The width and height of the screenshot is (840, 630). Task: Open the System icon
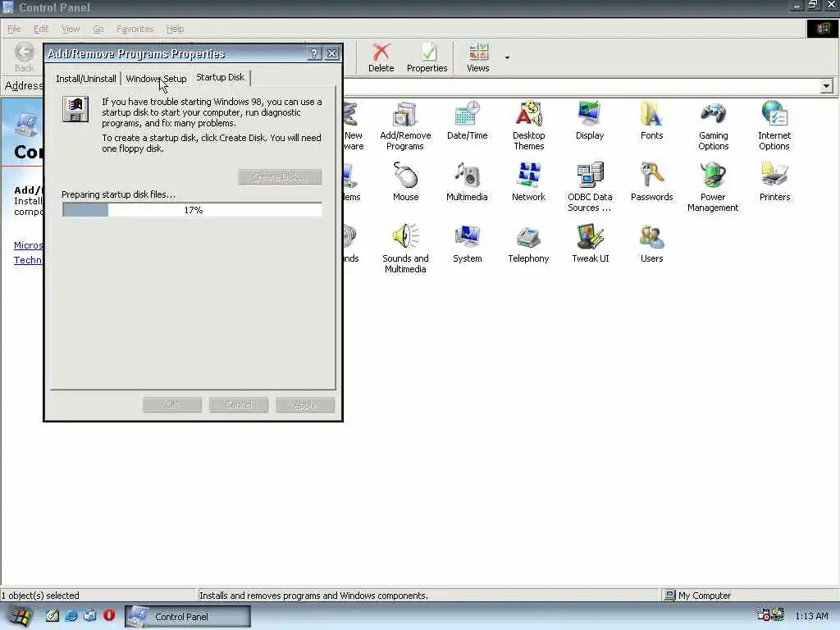pos(467,244)
